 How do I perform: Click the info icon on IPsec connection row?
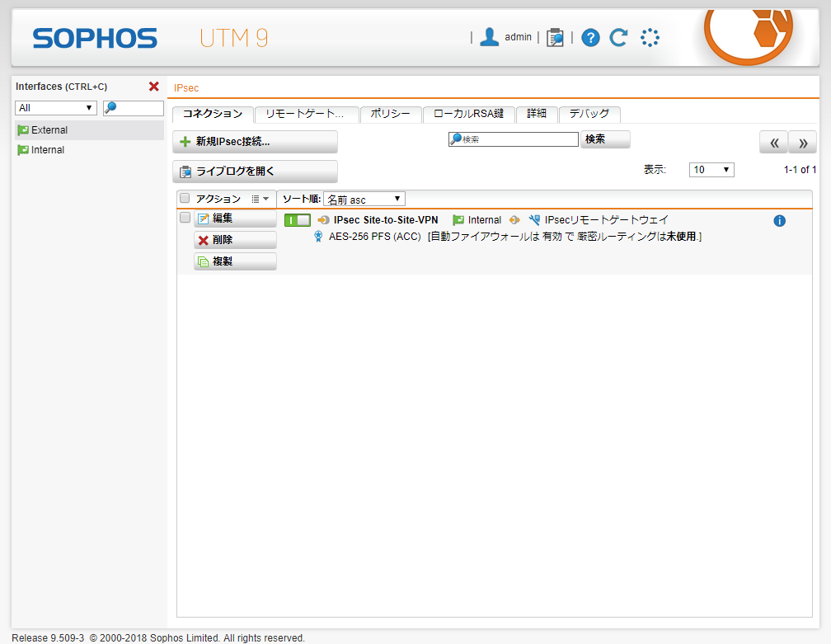[779, 221]
